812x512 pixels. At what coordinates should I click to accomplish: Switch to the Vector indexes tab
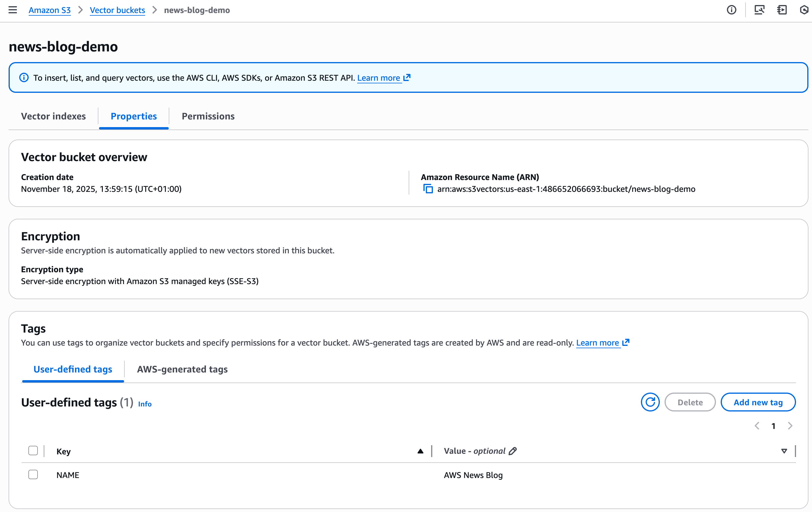point(53,116)
